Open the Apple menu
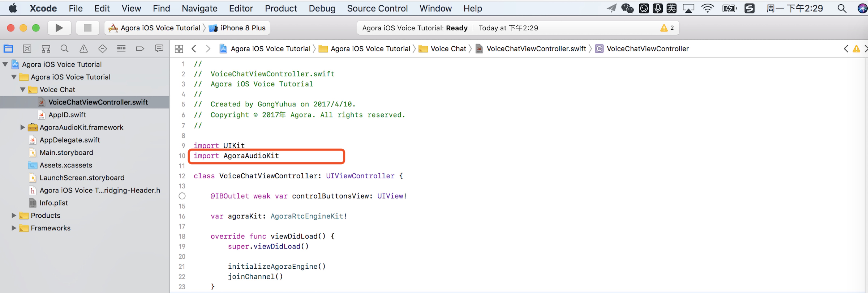This screenshot has width=868, height=293. pos(13,8)
